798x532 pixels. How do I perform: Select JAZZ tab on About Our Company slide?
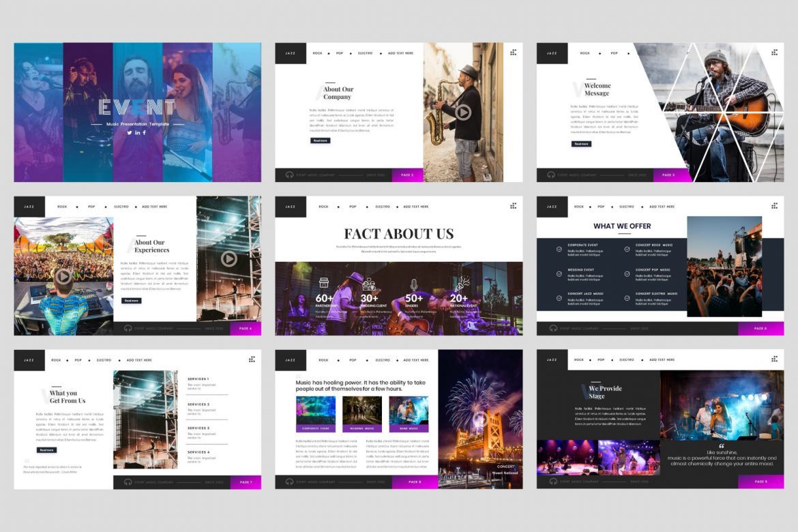tap(291, 53)
